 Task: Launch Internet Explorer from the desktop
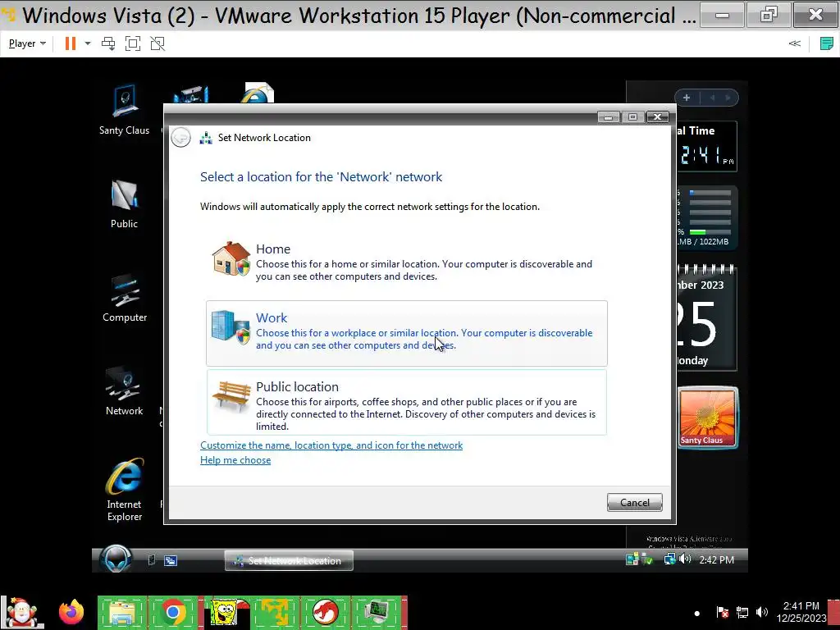tap(125, 490)
